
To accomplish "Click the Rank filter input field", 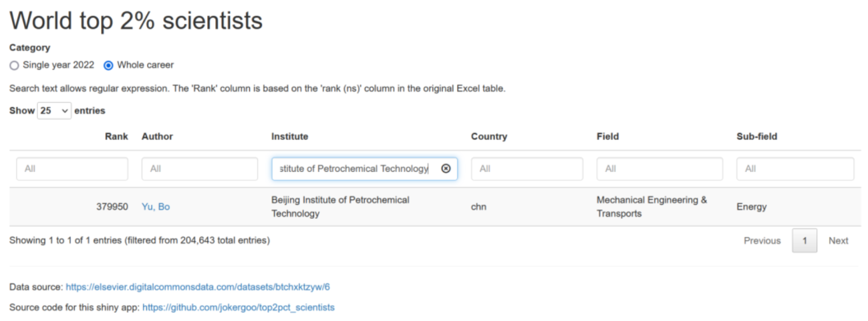I will (x=72, y=169).
